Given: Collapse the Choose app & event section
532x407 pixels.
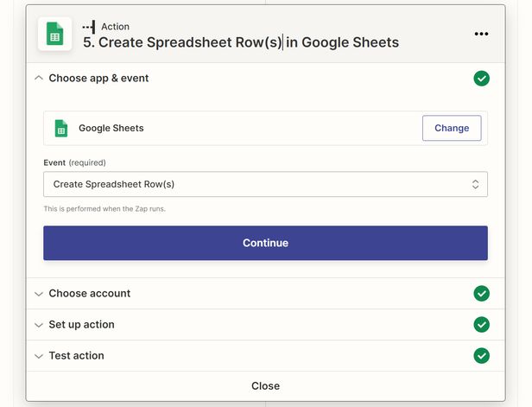Looking at the screenshot, I should 39,78.
